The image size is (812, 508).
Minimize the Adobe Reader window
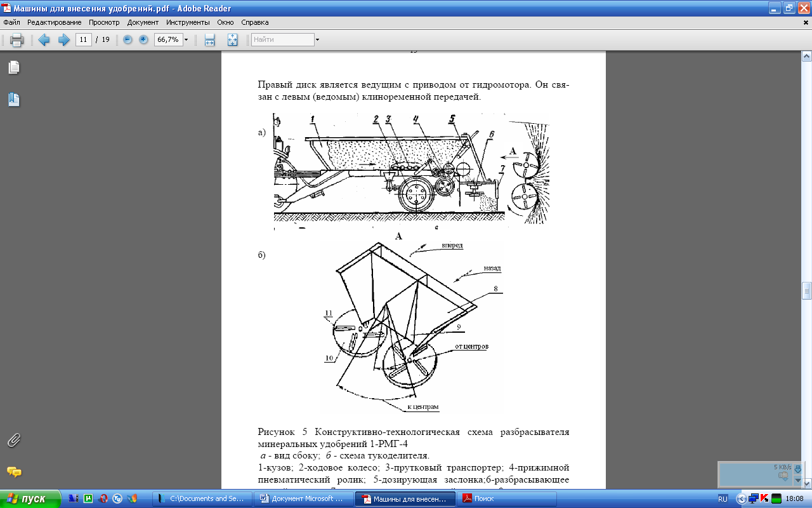[x=774, y=8]
